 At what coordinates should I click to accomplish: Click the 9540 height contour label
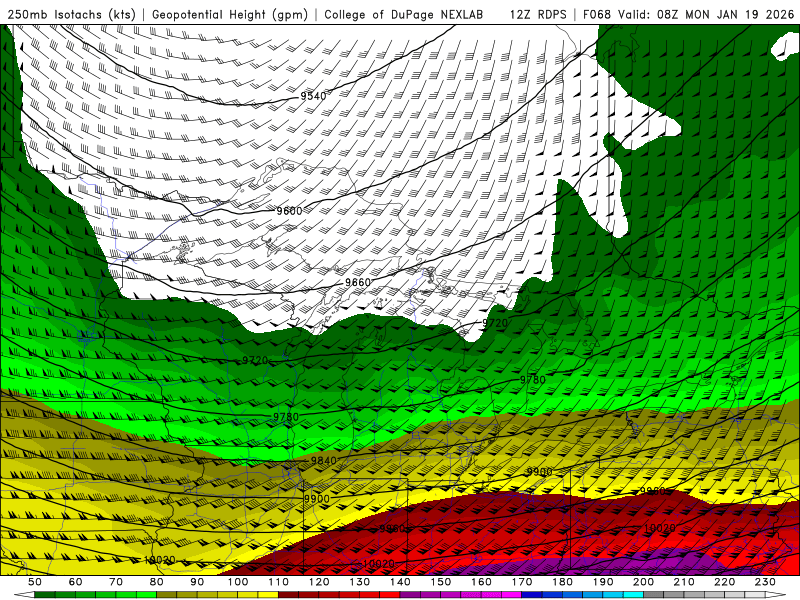[313, 96]
